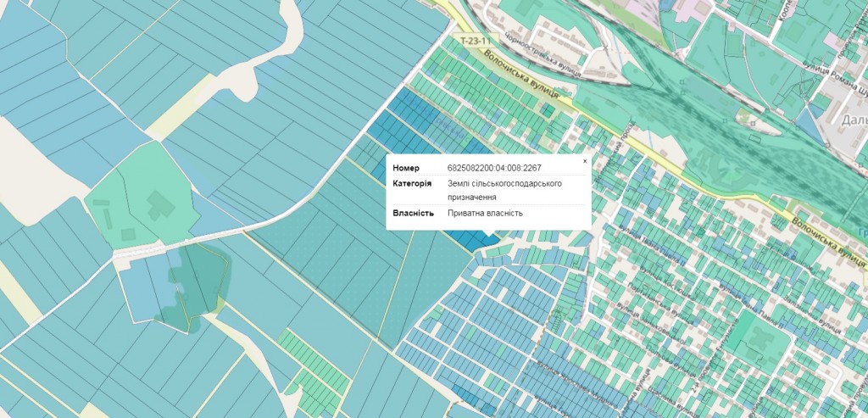This screenshot has height=418, width=868.
Task: Click the Приватна власність value
Action: tap(485, 213)
